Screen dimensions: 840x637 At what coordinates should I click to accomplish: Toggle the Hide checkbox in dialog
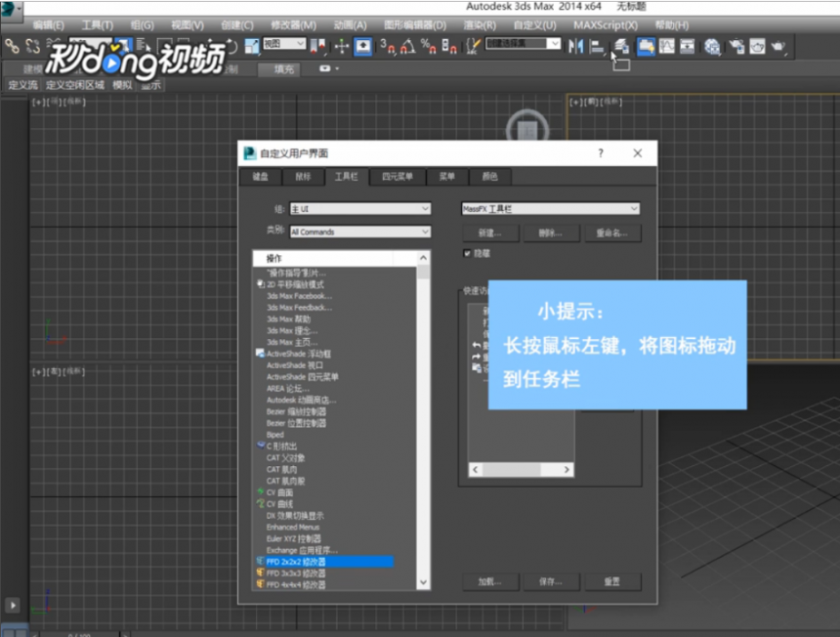pos(467,253)
